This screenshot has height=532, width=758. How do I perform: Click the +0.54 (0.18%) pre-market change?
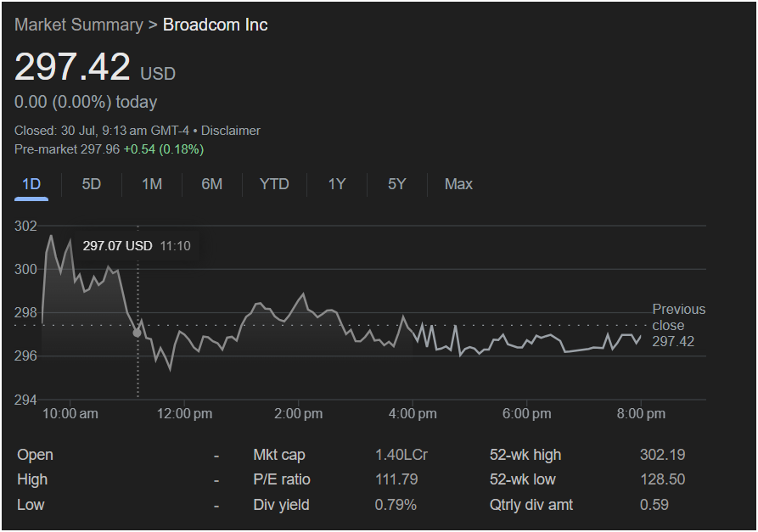pyautogui.click(x=164, y=148)
